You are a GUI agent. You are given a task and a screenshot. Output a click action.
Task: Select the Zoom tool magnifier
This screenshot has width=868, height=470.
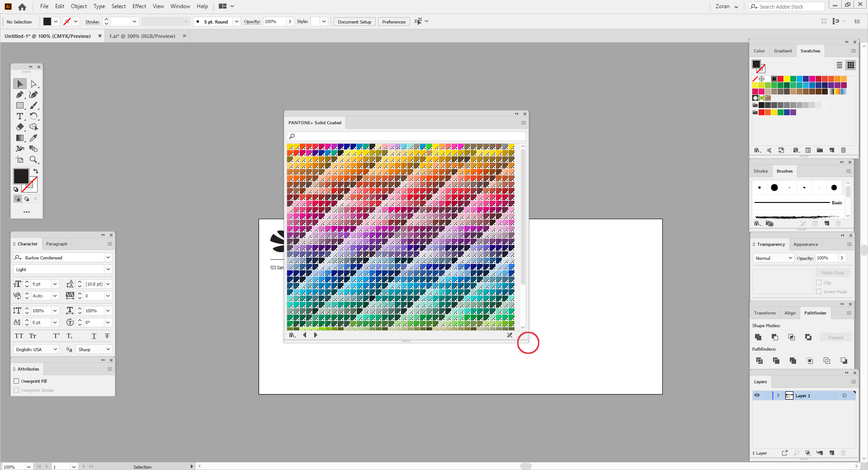[x=33, y=160]
